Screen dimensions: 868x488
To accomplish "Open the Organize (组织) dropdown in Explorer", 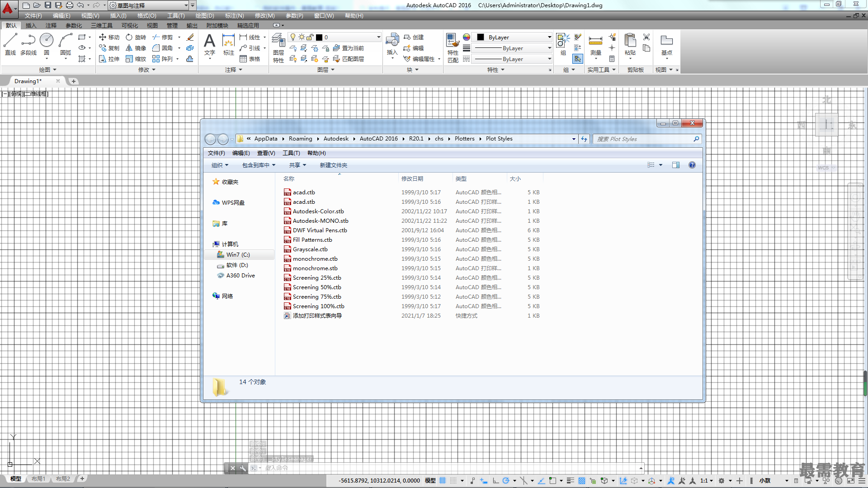I will pos(220,165).
